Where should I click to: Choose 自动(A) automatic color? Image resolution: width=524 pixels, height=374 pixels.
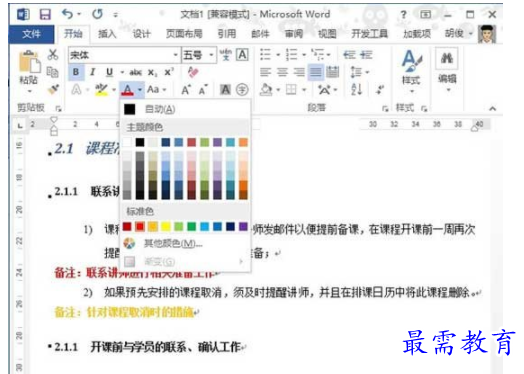pos(185,109)
